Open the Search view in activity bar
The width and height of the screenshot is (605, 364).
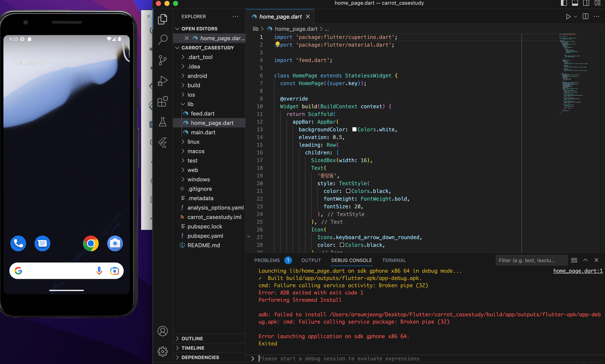tap(162, 40)
